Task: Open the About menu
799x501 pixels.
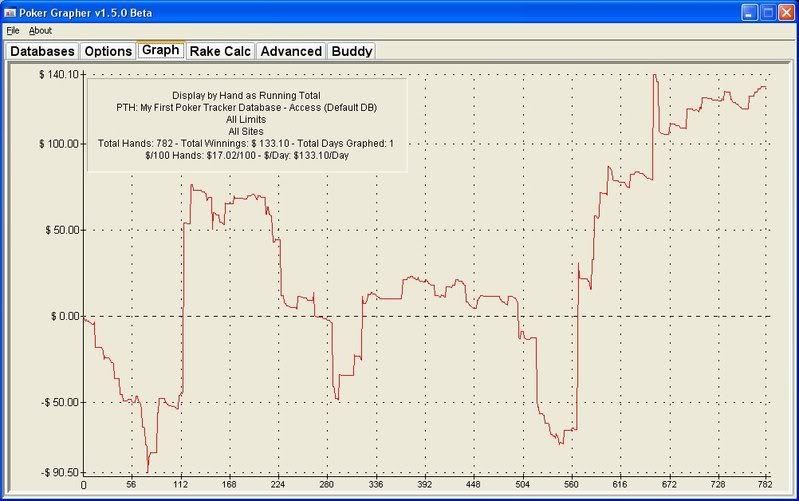Action: tap(40, 31)
